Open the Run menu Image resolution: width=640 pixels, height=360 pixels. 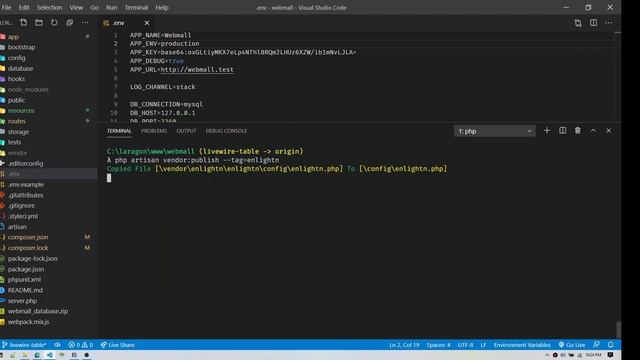[x=111, y=7]
